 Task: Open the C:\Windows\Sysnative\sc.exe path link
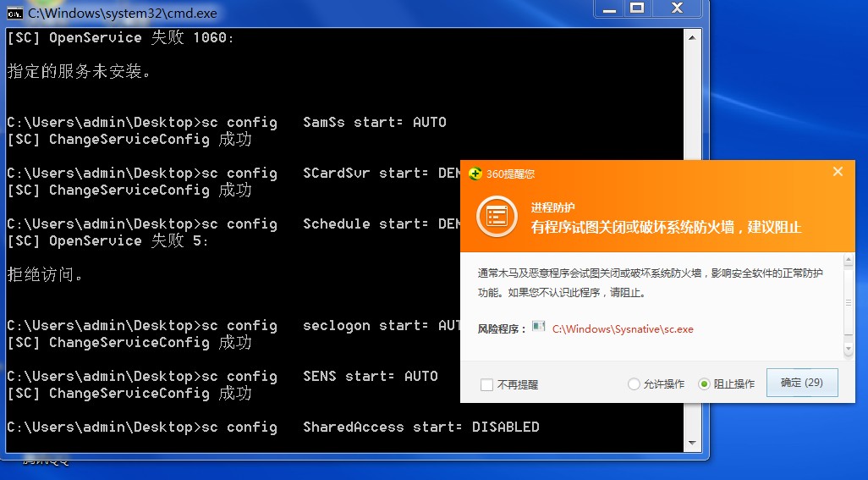[623, 328]
